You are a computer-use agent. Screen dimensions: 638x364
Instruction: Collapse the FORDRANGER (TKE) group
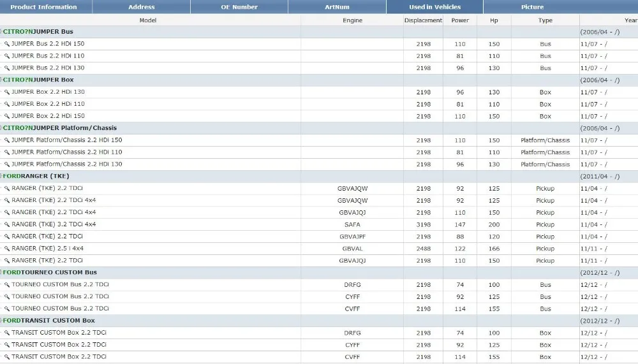click(1, 176)
